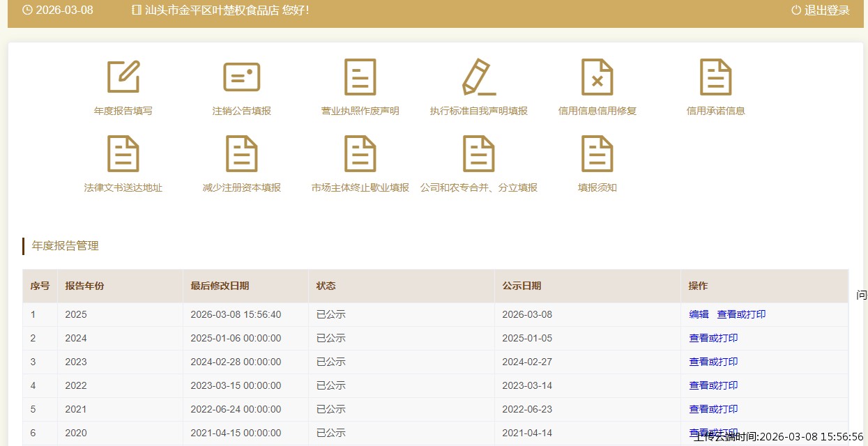Open 市场主体终止歇业填报 icon
Viewport: 868px width, 446px height.
[360, 154]
